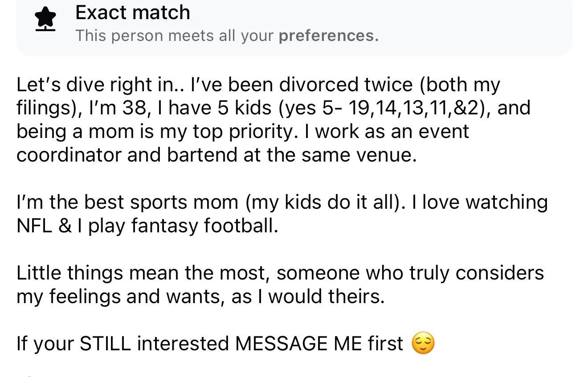Screen dimensions: 588x377
Task: Open the bold 'preferences' link
Action: (x=328, y=36)
